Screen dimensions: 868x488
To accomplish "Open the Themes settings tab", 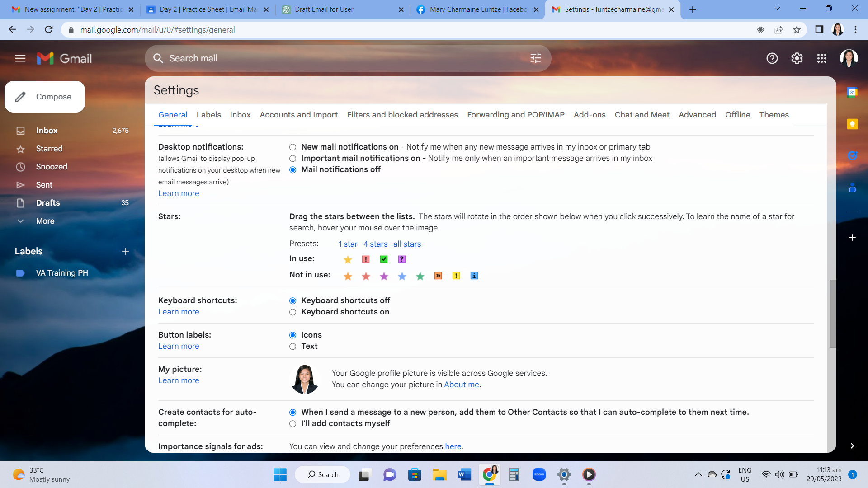I will (x=774, y=115).
